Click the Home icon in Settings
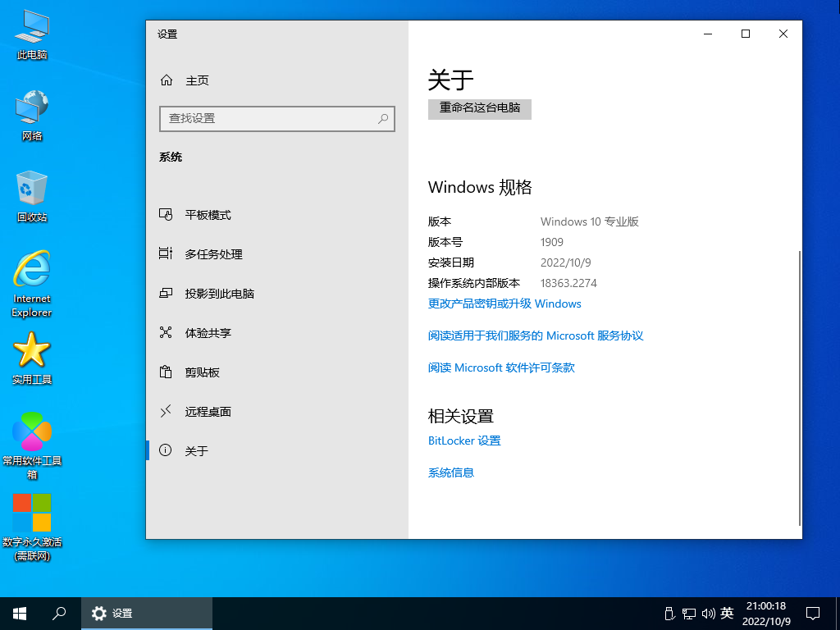Image resolution: width=840 pixels, height=630 pixels. tap(167, 80)
